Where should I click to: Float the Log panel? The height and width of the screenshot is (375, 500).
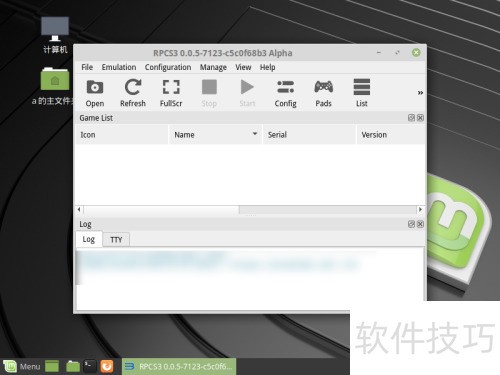tap(411, 224)
